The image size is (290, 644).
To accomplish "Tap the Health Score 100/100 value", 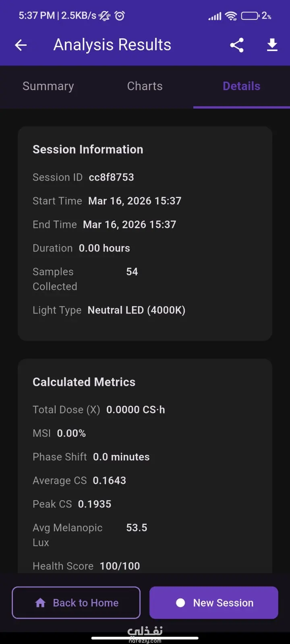I will (x=120, y=566).
